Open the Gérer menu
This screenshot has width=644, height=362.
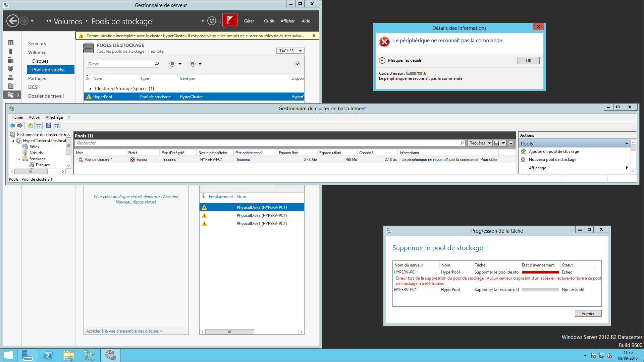249,21
